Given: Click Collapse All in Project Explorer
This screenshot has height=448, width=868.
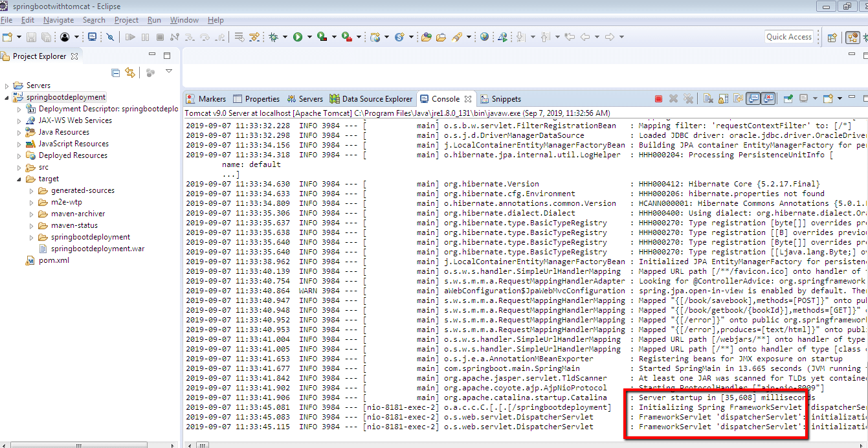Looking at the screenshot, I should (x=116, y=73).
